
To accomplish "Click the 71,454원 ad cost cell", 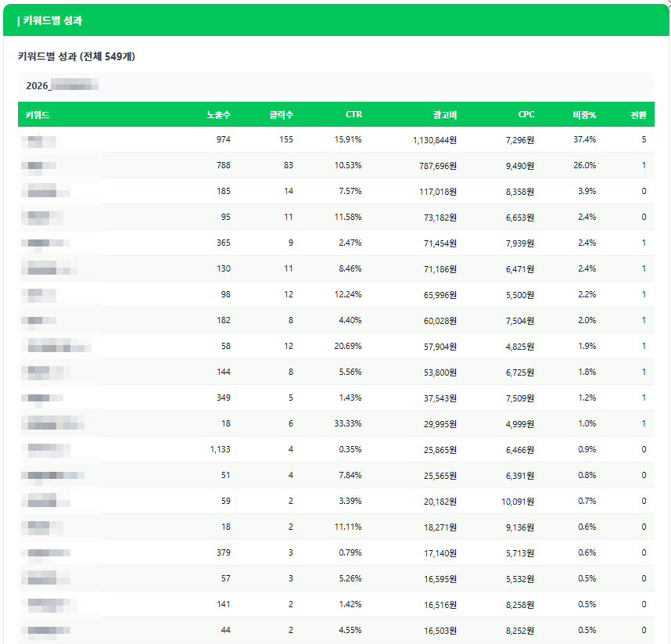I will pos(440,243).
